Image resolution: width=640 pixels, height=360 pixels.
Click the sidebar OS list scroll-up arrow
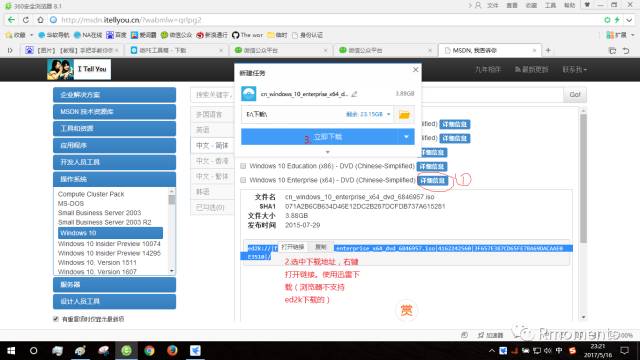pos(172,191)
